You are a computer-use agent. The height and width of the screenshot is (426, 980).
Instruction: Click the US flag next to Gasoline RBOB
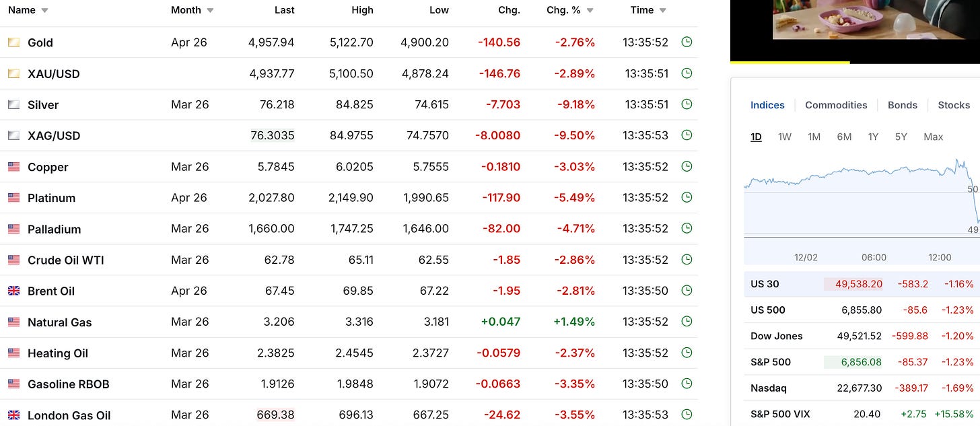13,384
